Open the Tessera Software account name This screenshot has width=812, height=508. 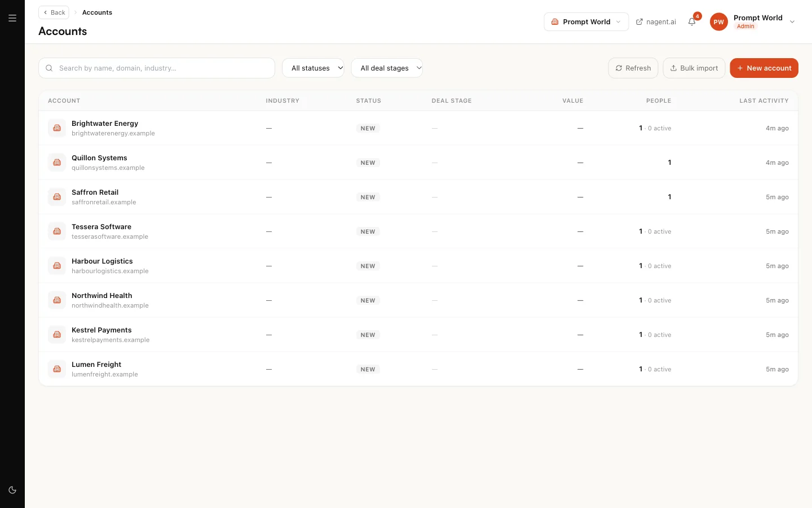coord(101,227)
